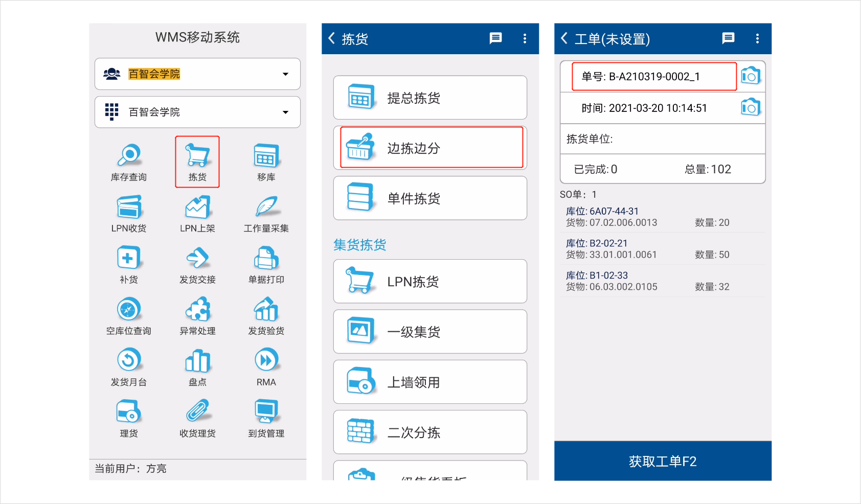The image size is (861, 504).
Task: Go back from the 拣货 screen
Action: click(332, 38)
